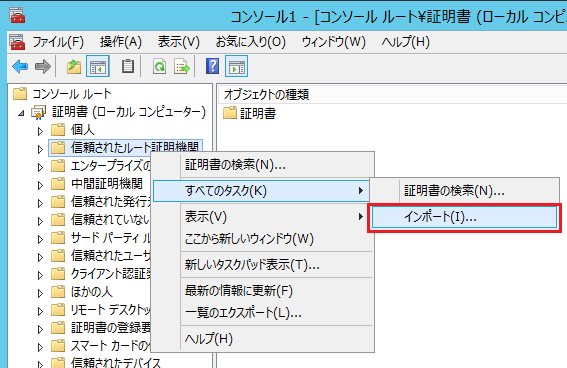Viewport: 567px width, 368px height.
Task: Open the 操作(A) menu
Action: coord(121,42)
